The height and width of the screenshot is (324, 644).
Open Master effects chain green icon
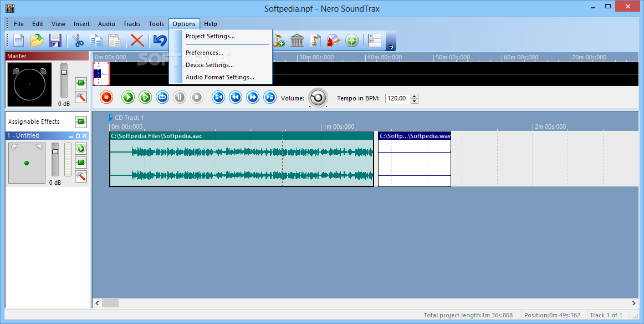coord(81,83)
